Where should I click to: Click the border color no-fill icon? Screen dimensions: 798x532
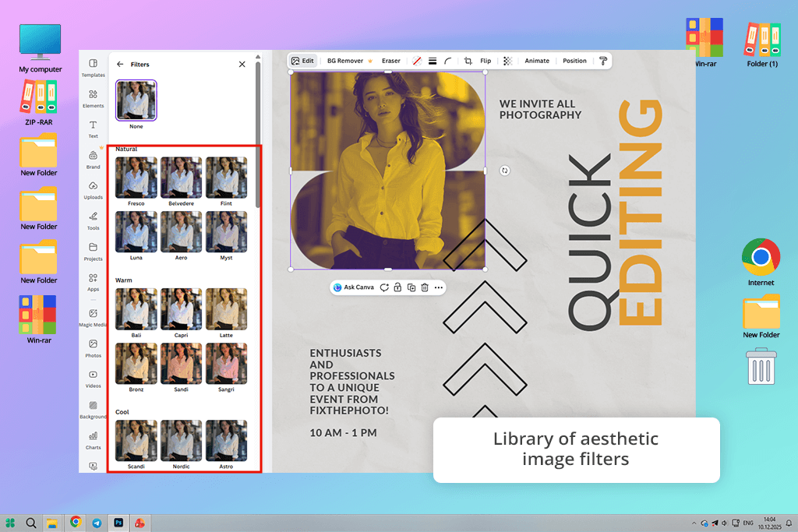click(417, 61)
